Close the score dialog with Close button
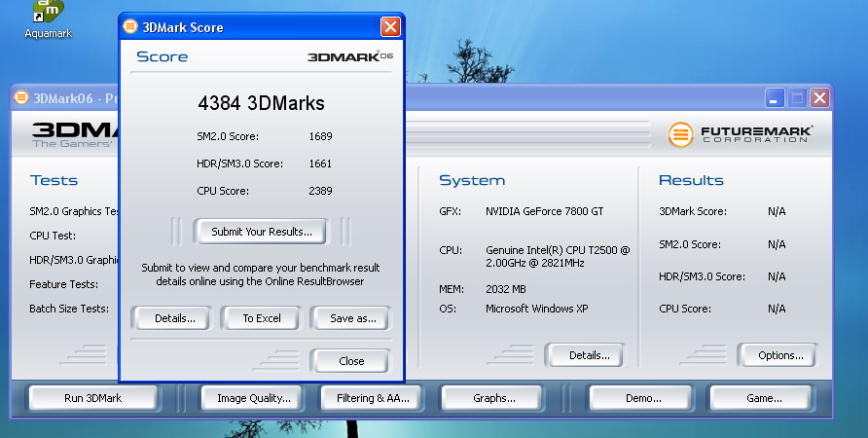The height and width of the screenshot is (438, 868). point(351,361)
